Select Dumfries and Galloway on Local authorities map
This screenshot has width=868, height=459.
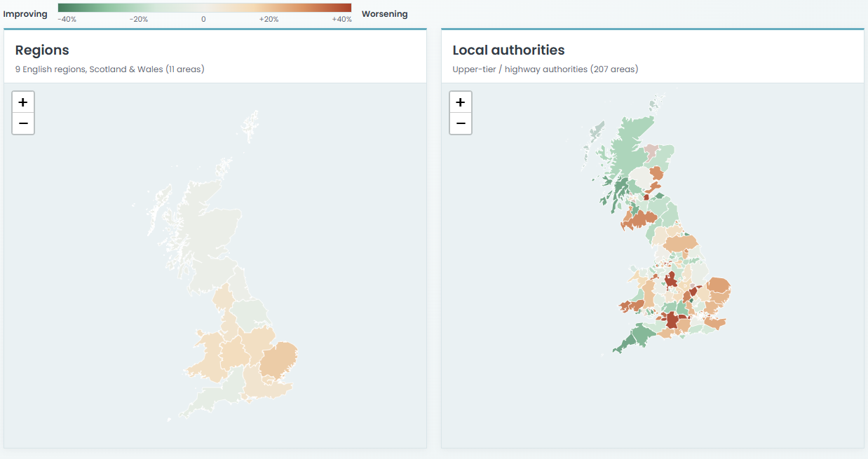(x=639, y=219)
